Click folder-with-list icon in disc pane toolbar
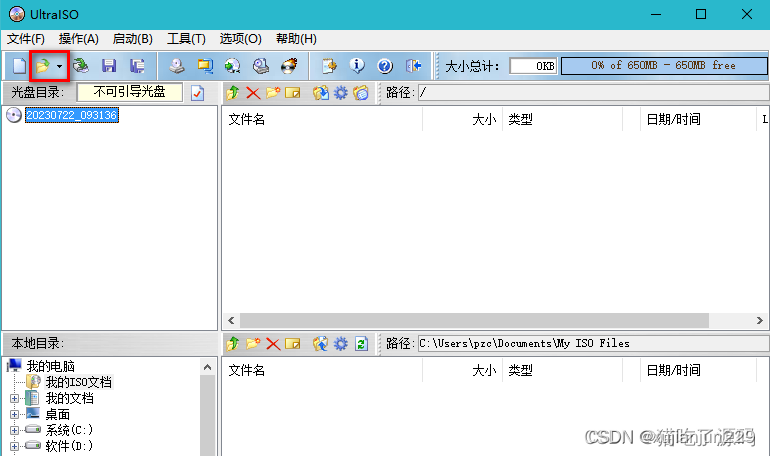Image resolution: width=770 pixels, height=456 pixels. (x=361, y=93)
